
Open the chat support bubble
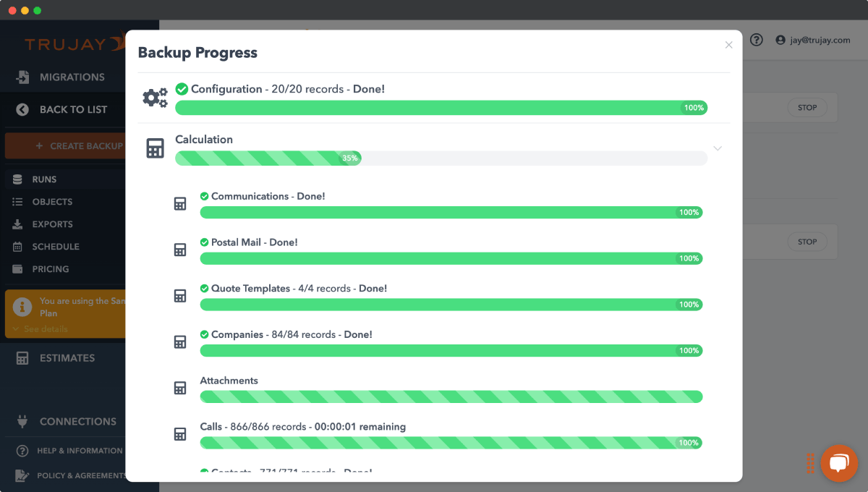point(838,463)
